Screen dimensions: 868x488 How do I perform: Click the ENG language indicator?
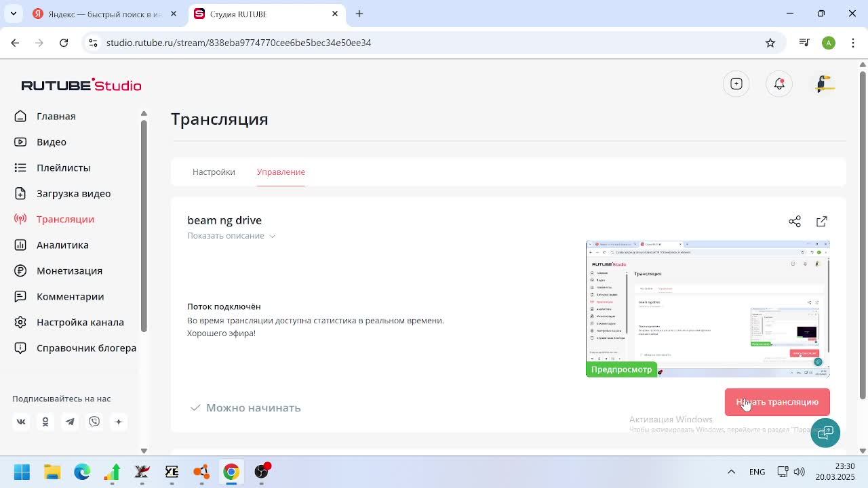click(757, 472)
